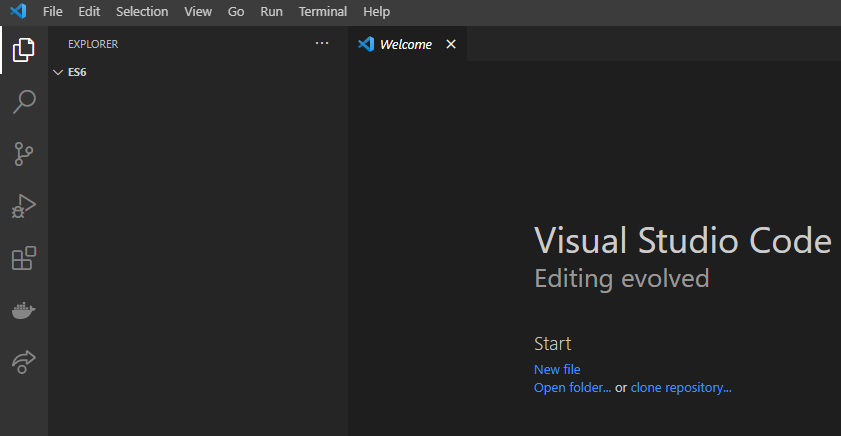Open the Terminal menu
Screen dimensions: 841x436
(323, 11)
